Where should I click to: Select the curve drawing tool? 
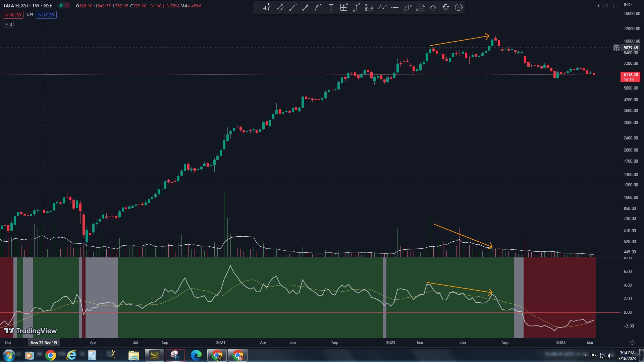click(x=318, y=7)
